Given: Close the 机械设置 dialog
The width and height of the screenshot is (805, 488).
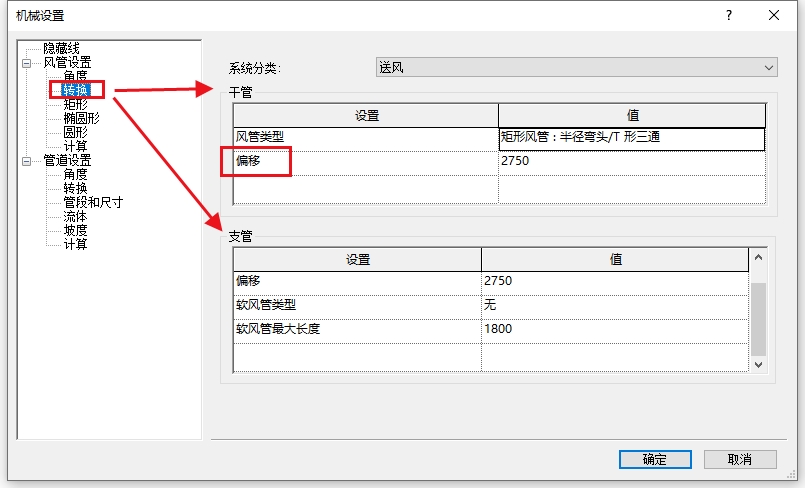Looking at the screenshot, I should tap(774, 15).
